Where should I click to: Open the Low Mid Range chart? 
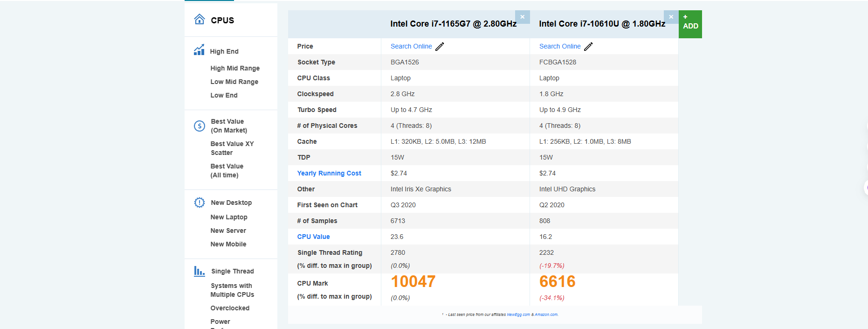(234, 82)
